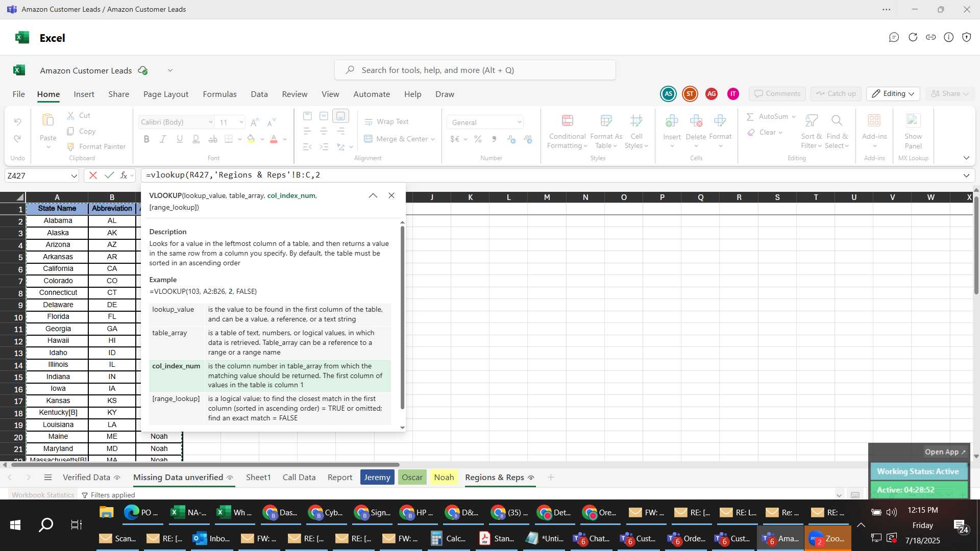Click inside the formula bar text
Screen dimensions: 980x551
pyautogui.click(x=233, y=175)
